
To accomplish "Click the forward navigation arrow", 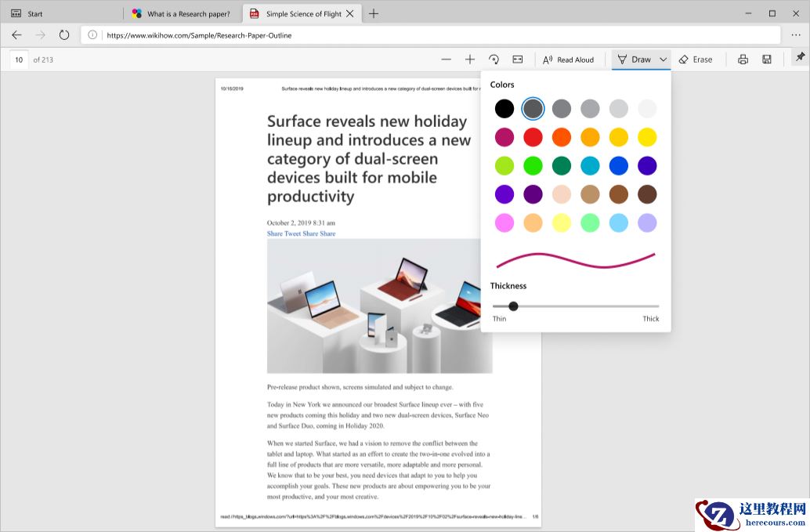I will pos(40,35).
